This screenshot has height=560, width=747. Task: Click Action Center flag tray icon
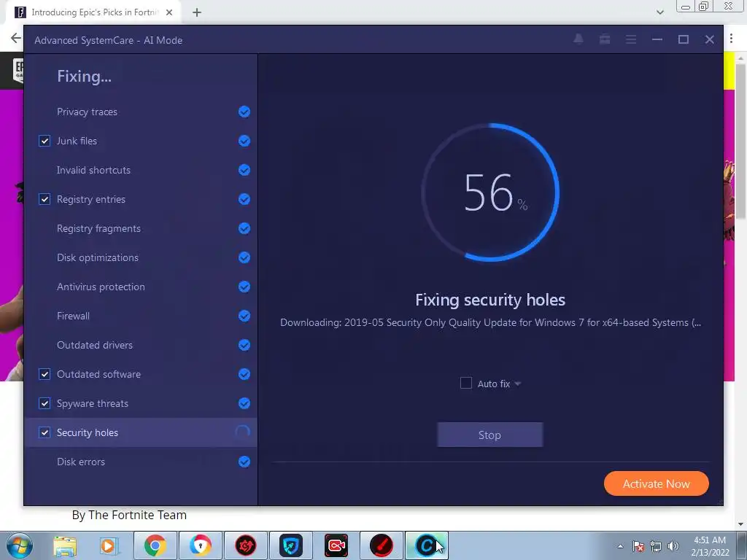point(638,546)
